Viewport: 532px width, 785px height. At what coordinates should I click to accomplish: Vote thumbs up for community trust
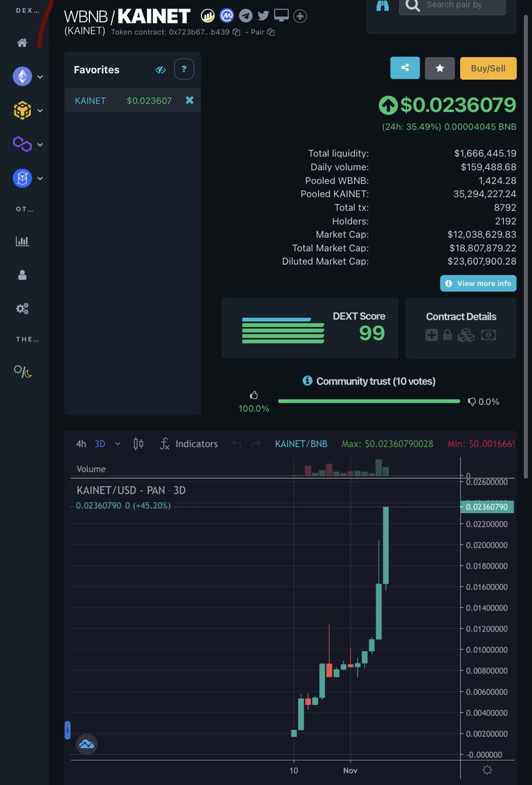254,395
